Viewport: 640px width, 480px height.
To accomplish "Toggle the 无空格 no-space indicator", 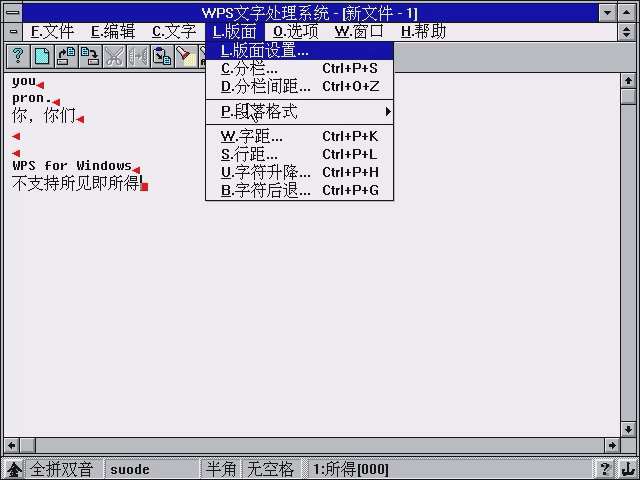I will coord(270,469).
